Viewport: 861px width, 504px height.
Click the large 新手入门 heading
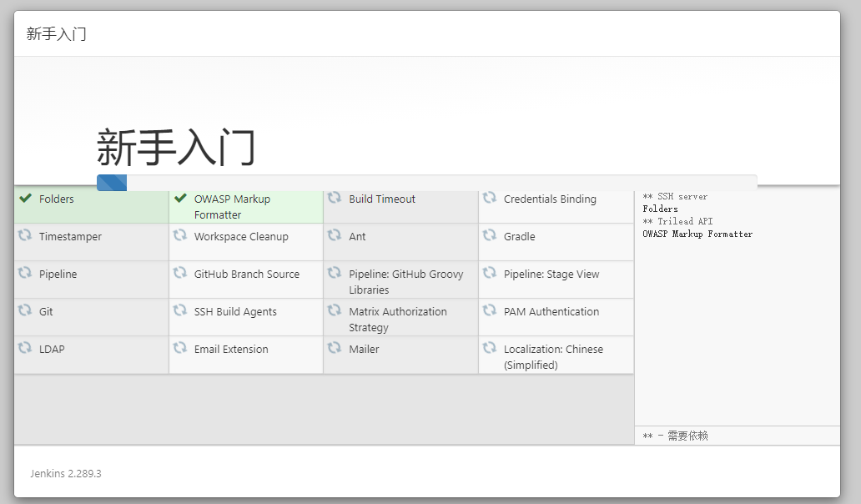pos(176,147)
